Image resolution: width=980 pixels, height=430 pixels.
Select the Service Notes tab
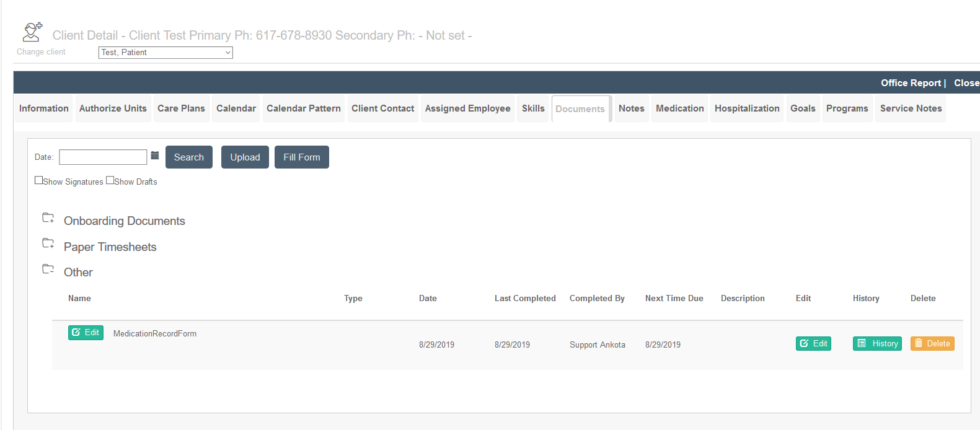[x=911, y=108]
